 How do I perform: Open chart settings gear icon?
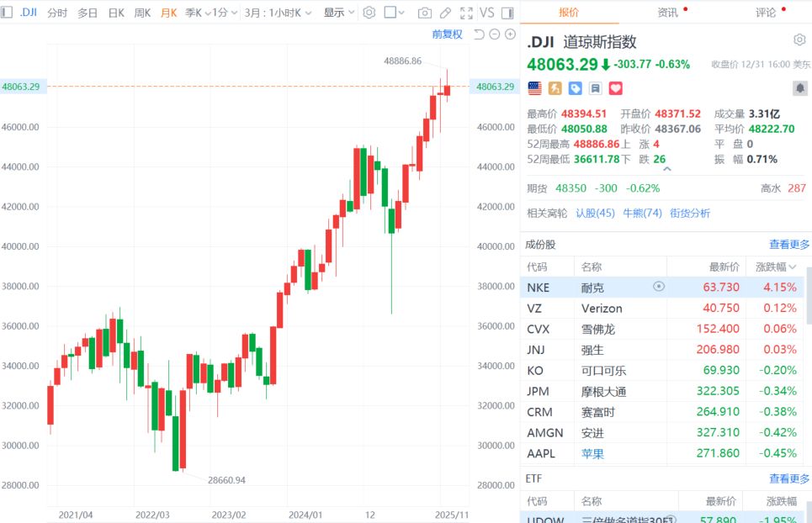coord(369,13)
